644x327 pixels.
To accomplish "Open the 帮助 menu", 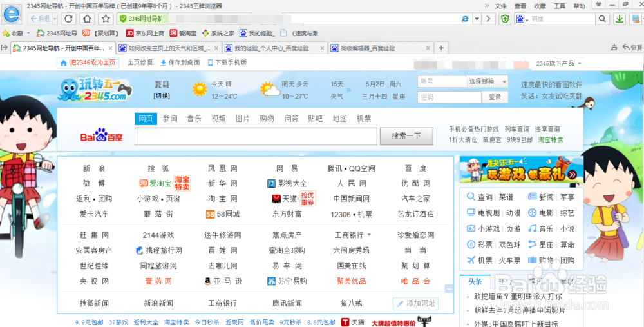I will [579, 6].
